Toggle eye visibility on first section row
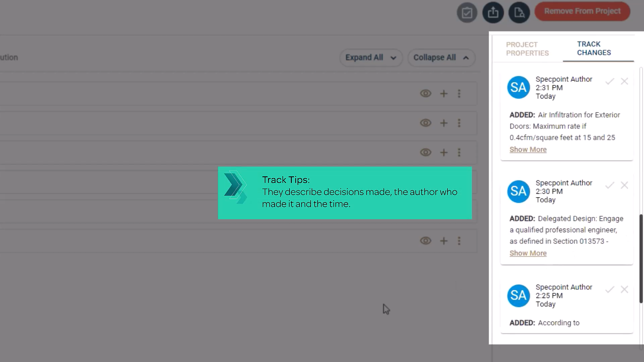The image size is (644, 362). pos(426,94)
